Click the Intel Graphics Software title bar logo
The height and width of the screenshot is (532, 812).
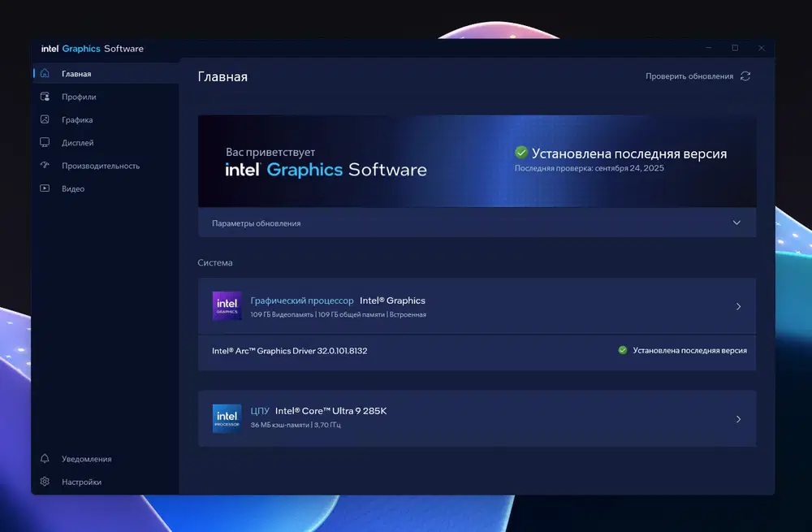point(93,48)
